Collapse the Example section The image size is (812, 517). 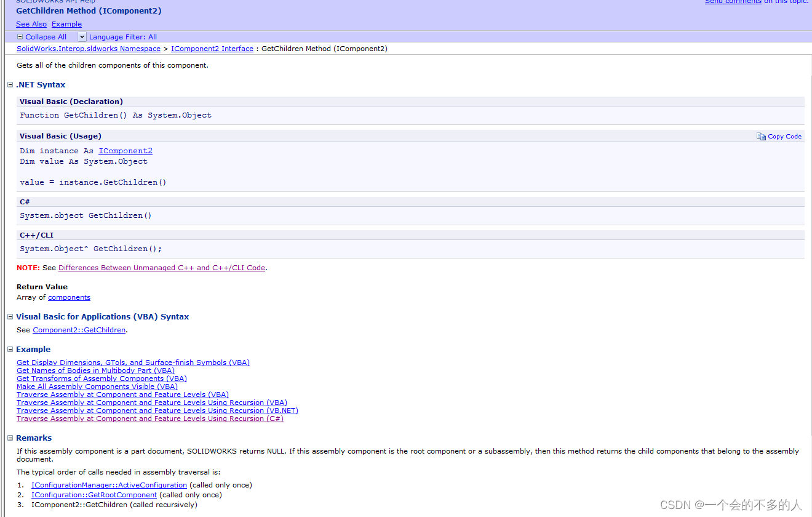10,349
